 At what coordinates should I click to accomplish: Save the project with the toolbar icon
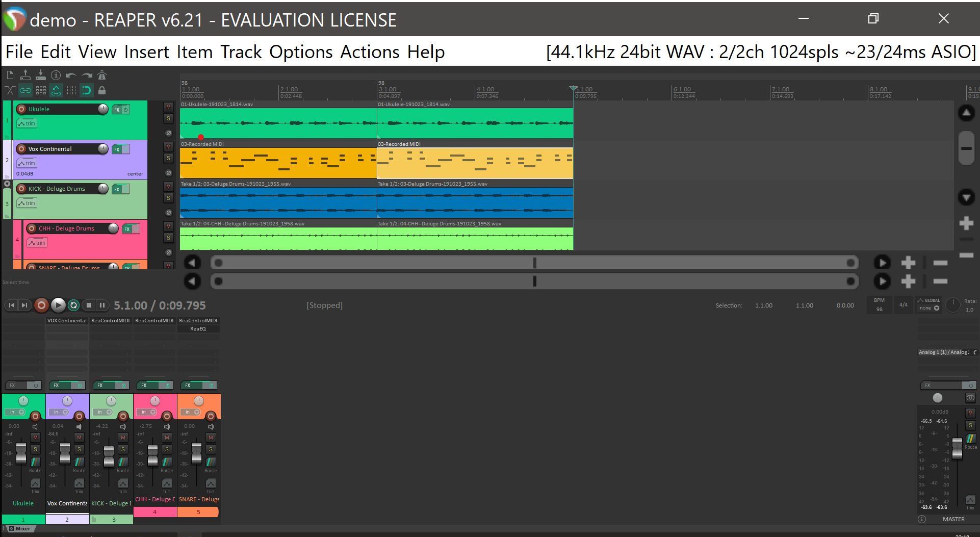tap(41, 75)
